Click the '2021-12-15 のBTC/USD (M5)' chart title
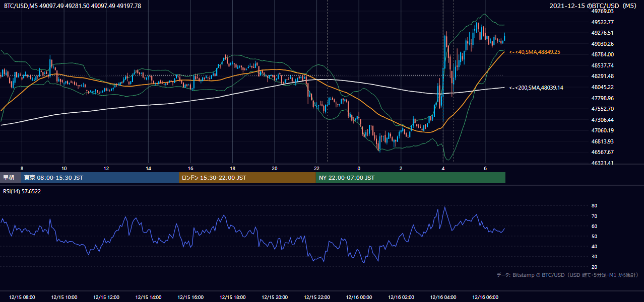 tap(594, 6)
